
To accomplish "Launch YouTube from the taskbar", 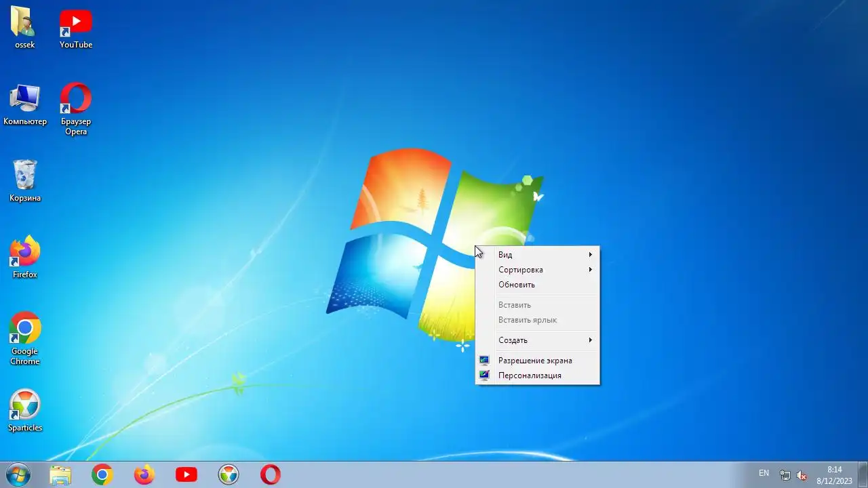I will 186,475.
